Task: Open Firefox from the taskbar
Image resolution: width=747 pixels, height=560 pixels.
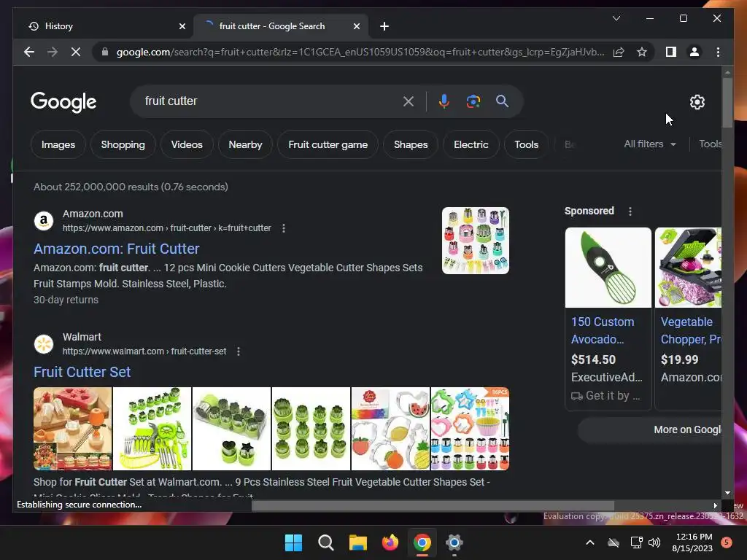Action: tap(390, 542)
